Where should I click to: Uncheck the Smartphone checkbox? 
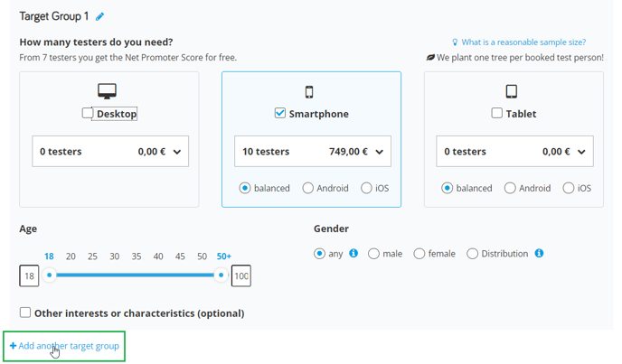[x=279, y=113]
